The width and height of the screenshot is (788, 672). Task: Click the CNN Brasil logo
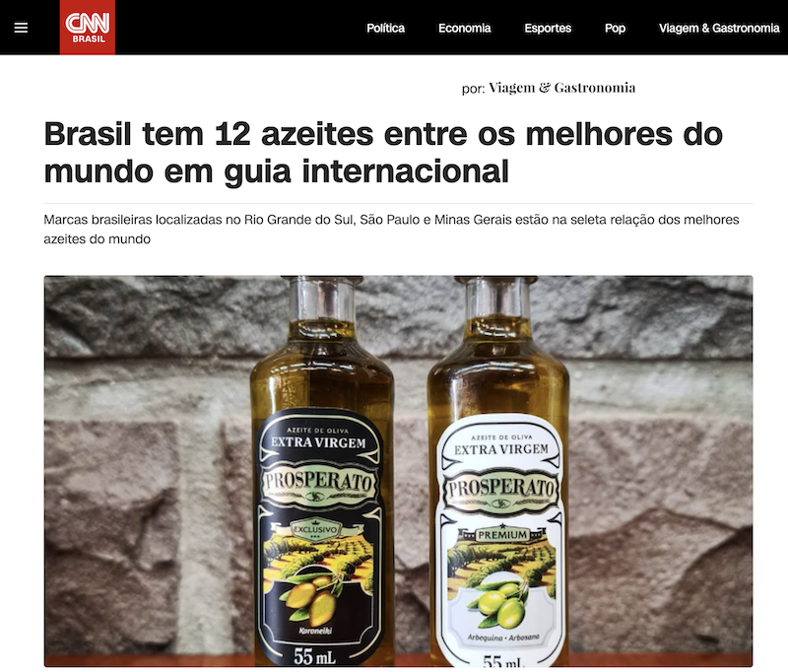click(x=88, y=28)
